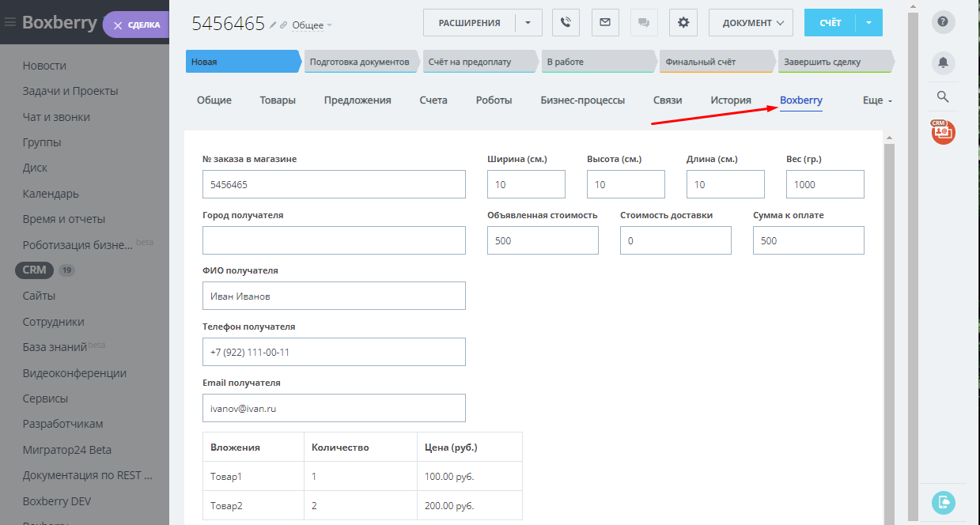
Task: Focus the Город получателя field
Action: (334, 240)
